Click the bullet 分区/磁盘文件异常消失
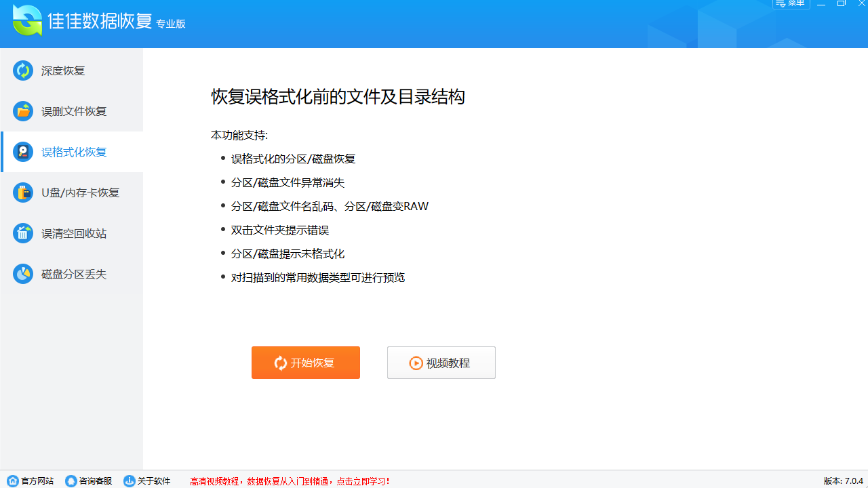Viewport: 868px width, 488px height. point(288,182)
